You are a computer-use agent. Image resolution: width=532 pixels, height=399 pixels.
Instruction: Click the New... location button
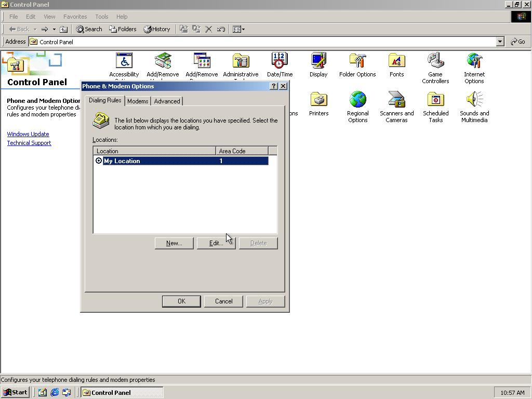[174, 243]
